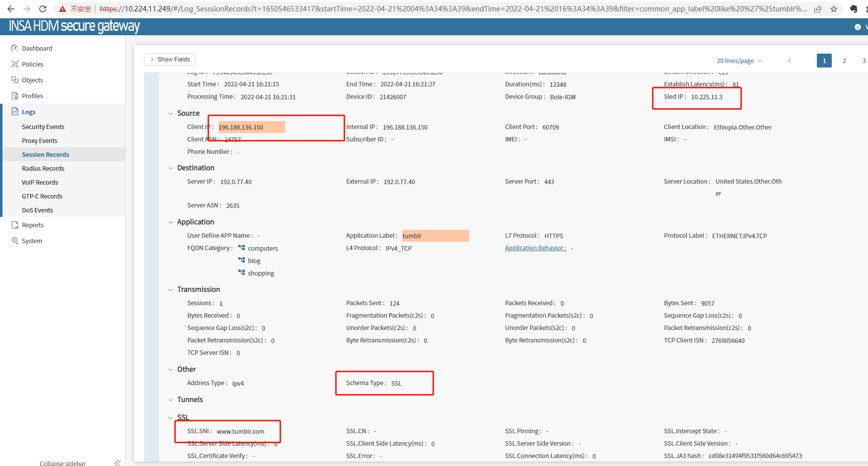868x466 pixels.
Task: Open the 20 lines/page dropdown
Action: pos(739,61)
